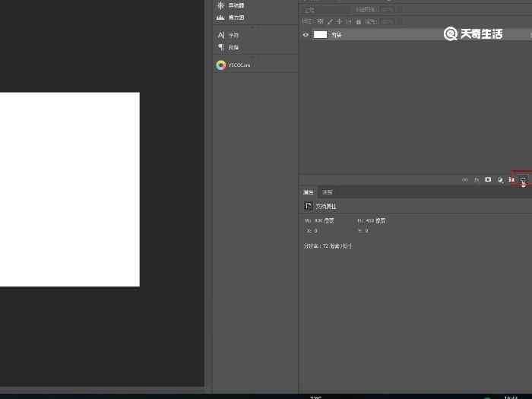This screenshot has height=399, width=532.
Task: Click the link layers icon
Action: (465, 180)
